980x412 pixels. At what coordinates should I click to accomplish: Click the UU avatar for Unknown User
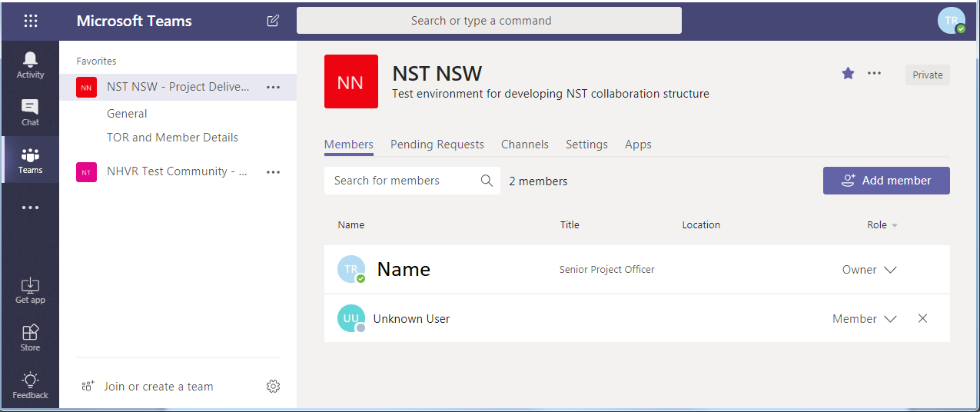tap(351, 318)
